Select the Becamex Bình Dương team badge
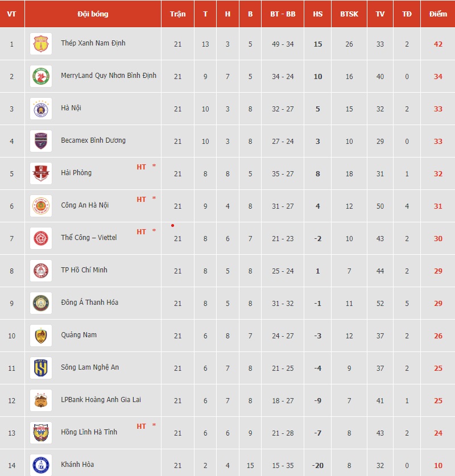The height and width of the screenshot is (476, 455). 41,141
